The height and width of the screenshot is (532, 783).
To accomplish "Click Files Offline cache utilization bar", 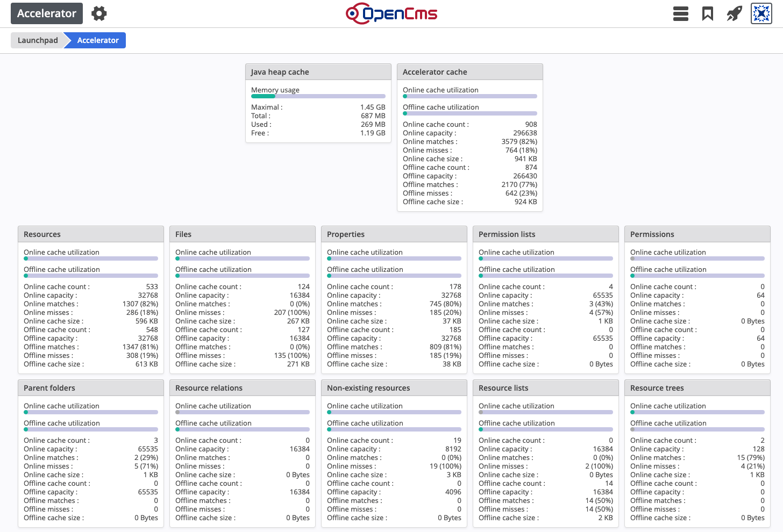I will 243,276.
